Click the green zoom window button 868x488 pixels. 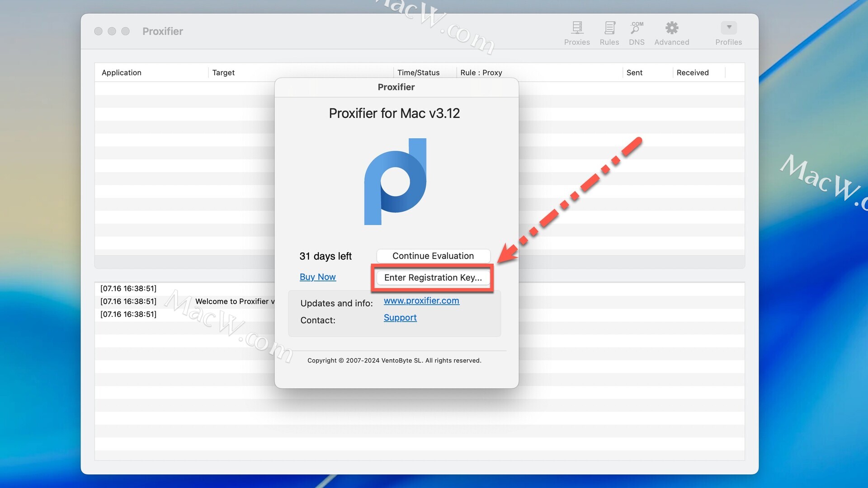126,31
